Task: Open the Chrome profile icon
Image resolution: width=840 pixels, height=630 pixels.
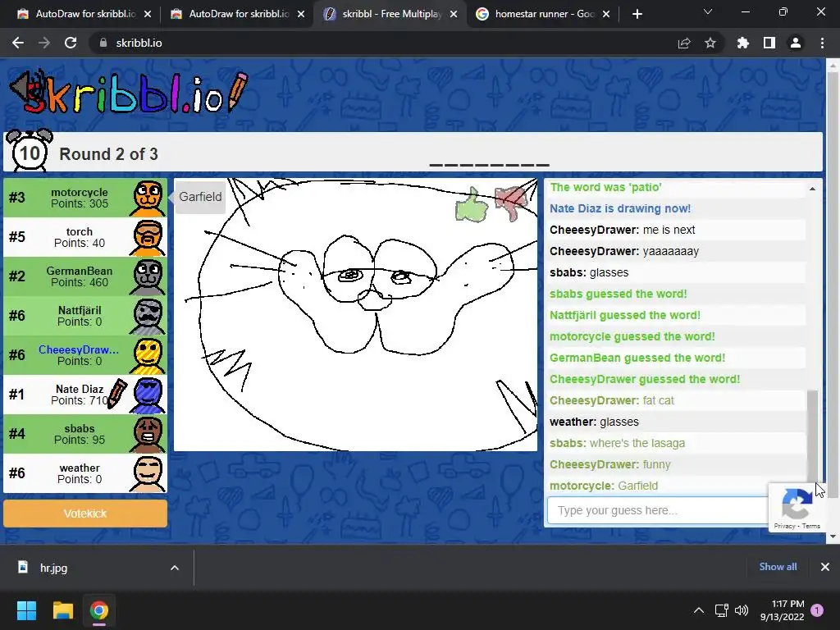Action: (796, 43)
